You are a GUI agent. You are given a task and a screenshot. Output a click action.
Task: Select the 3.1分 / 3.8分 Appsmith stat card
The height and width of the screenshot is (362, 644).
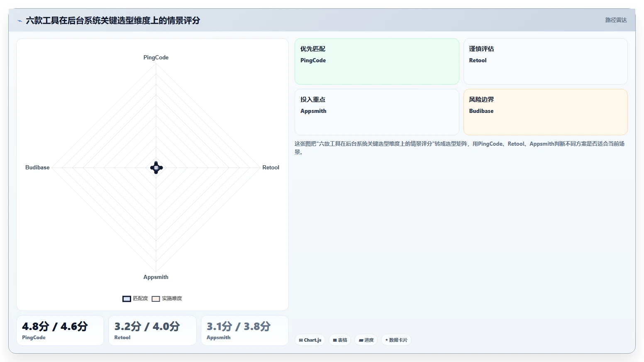245,330
